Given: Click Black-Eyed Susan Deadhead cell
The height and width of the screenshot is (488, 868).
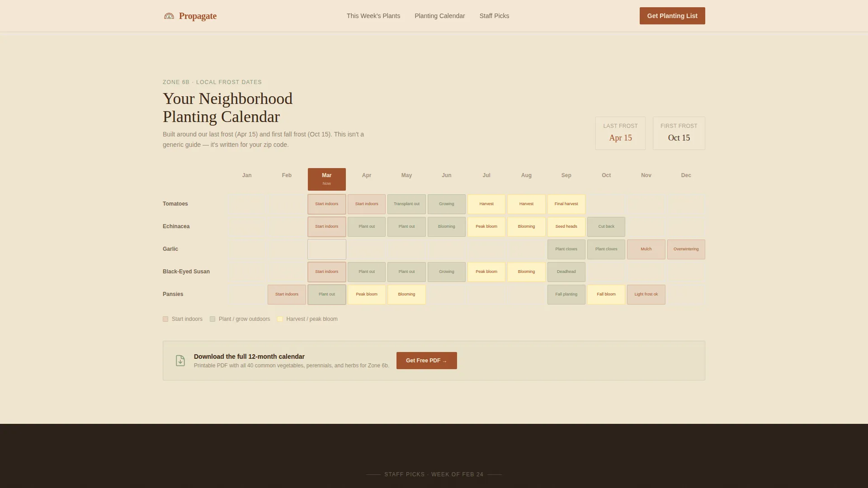Looking at the screenshot, I should [x=566, y=272].
